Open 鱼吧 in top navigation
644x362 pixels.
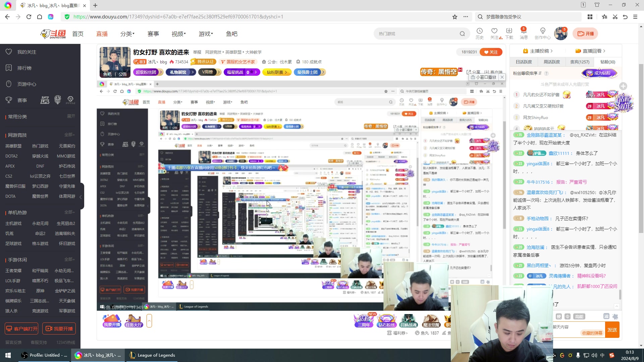[x=232, y=34]
